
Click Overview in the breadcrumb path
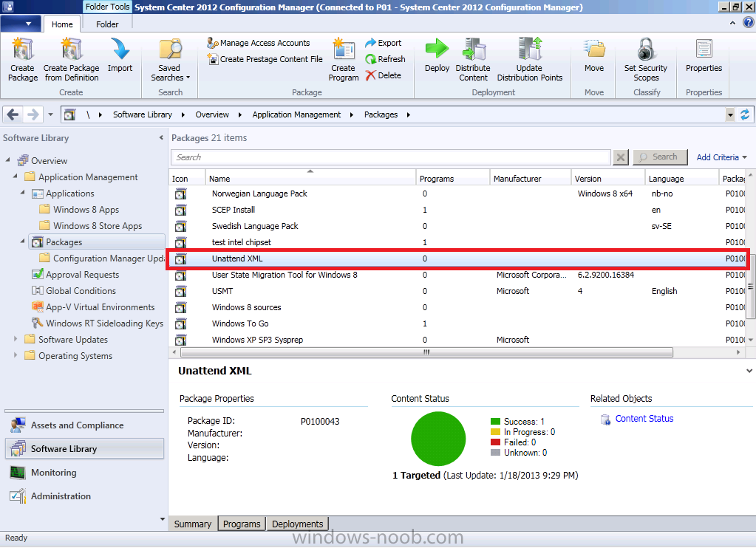212,114
